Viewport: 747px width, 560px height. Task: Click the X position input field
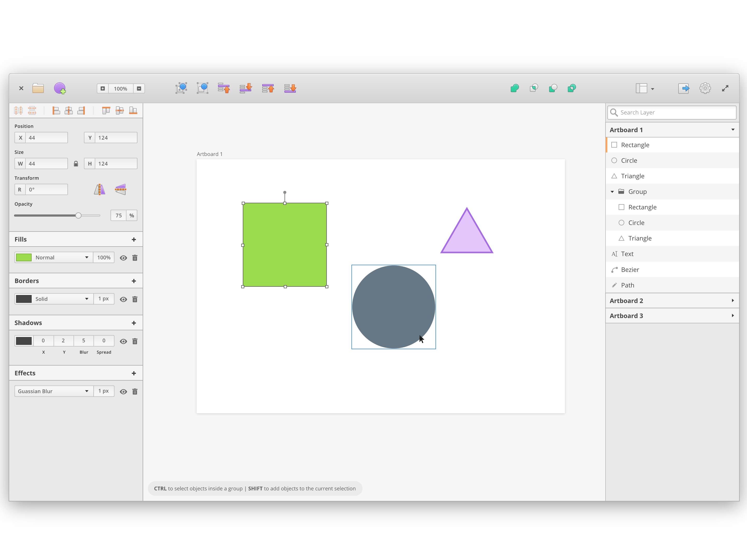pos(47,137)
